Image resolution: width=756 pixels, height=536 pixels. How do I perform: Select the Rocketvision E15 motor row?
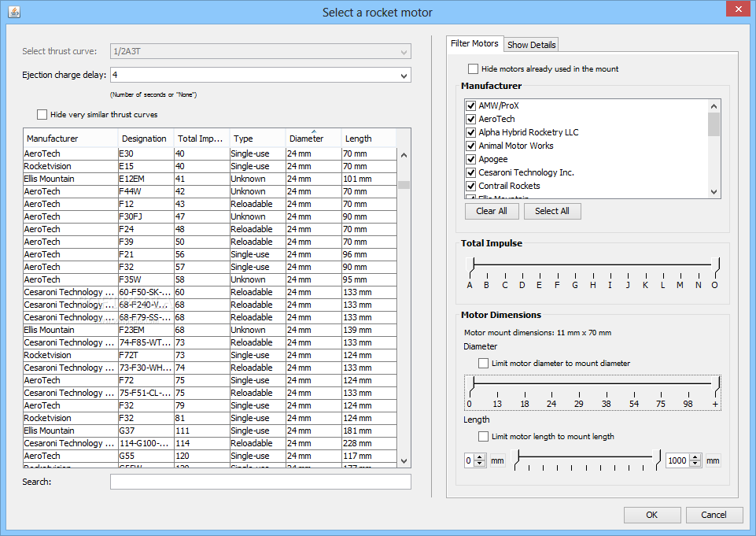coord(210,166)
